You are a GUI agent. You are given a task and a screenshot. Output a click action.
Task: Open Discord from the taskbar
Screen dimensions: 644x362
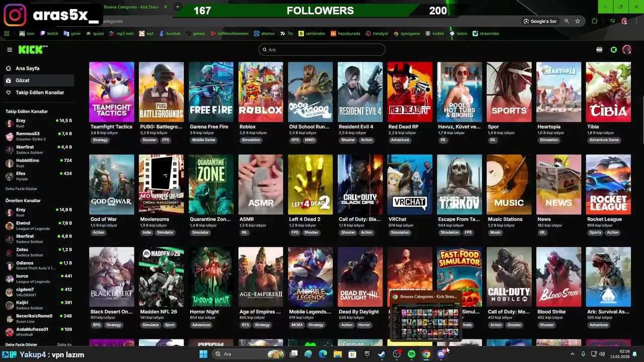coord(441,354)
